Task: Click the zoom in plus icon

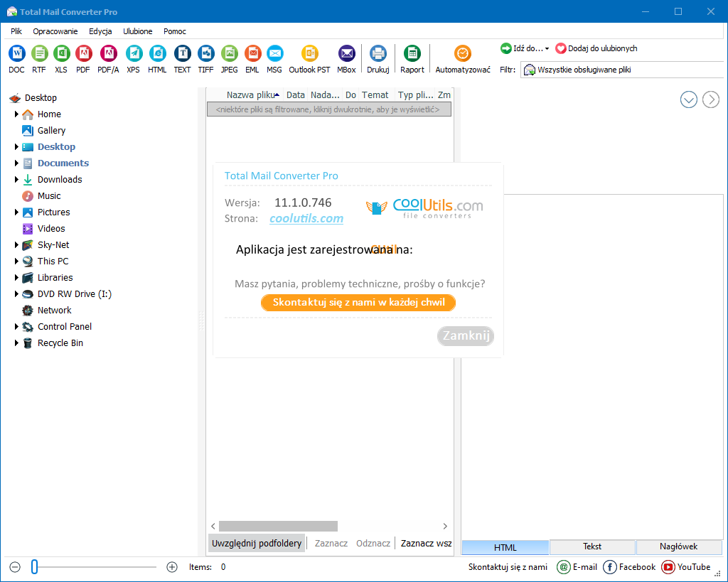Action: tap(172, 566)
